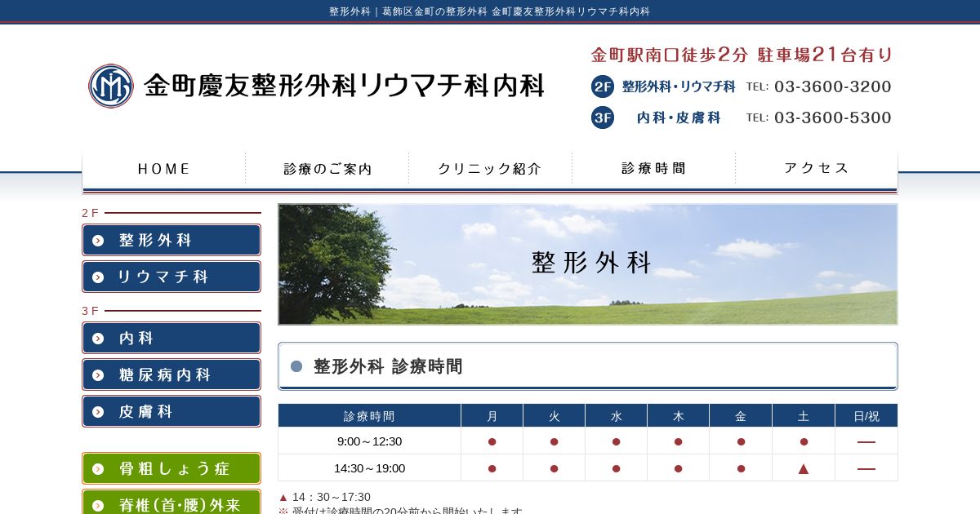Click the 火 column header

554,416
